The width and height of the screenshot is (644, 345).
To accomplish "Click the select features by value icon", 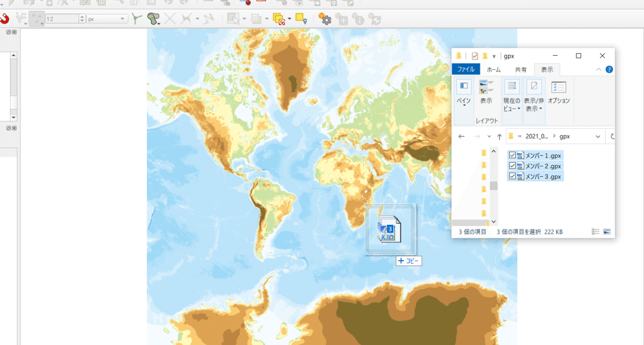I will point(257,19).
